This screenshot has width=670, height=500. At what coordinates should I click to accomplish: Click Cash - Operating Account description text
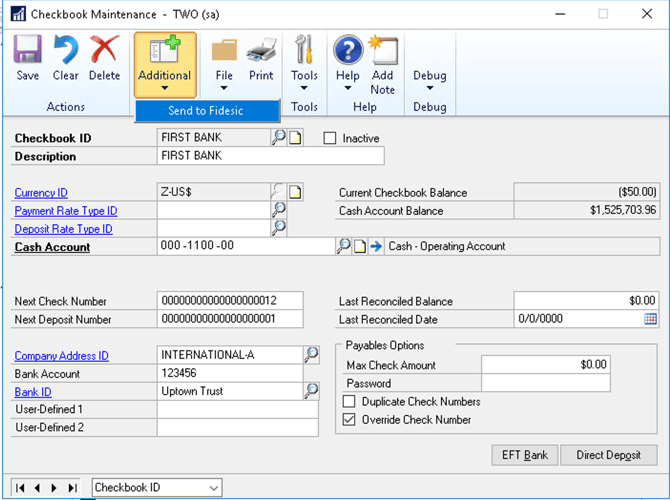(447, 246)
